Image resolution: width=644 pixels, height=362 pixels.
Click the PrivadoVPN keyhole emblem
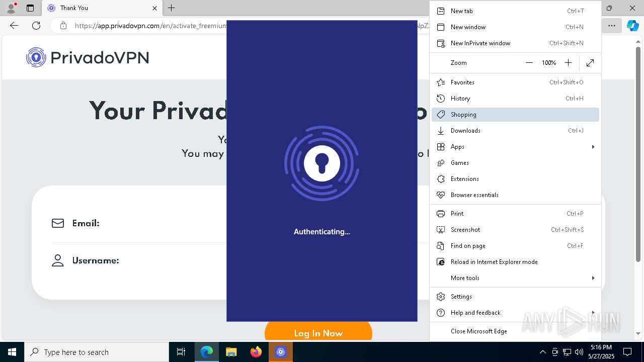click(322, 163)
